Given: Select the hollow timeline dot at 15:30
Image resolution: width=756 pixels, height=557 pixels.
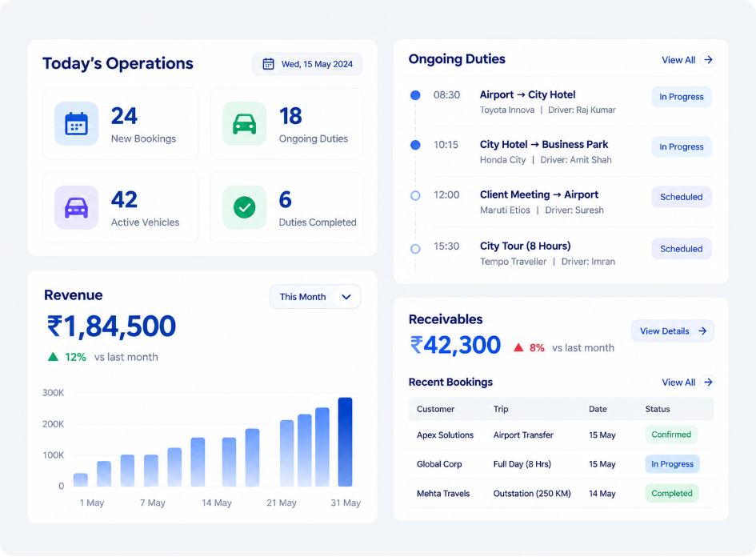Looking at the screenshot, I should (x=415, y=249).
